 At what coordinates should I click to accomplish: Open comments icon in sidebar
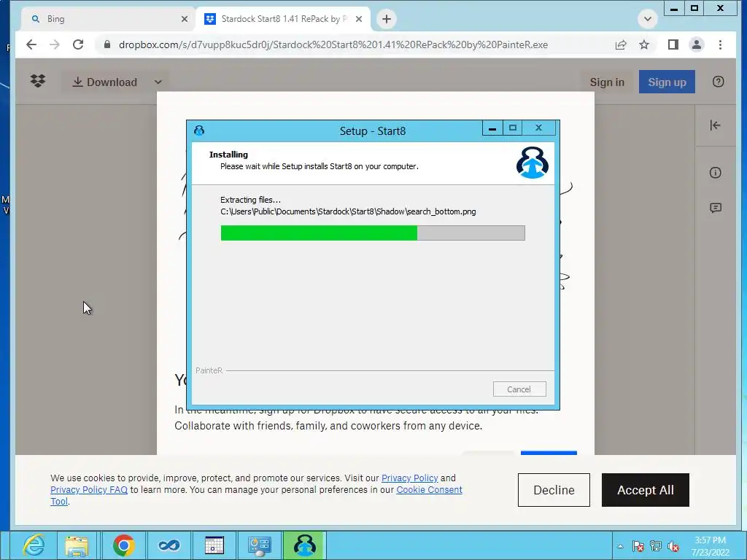(x=715, y=208)
